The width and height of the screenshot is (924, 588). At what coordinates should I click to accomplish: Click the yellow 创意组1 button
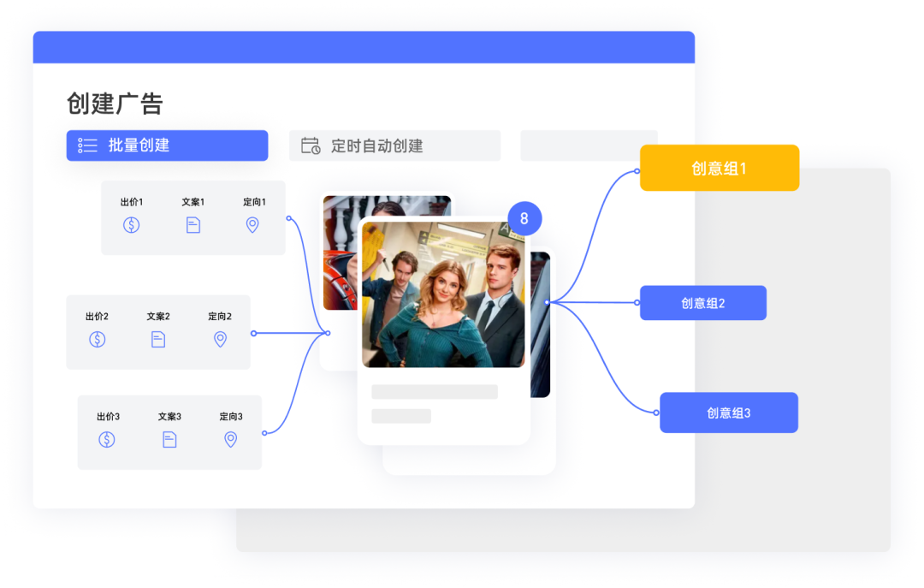(719, 168)
